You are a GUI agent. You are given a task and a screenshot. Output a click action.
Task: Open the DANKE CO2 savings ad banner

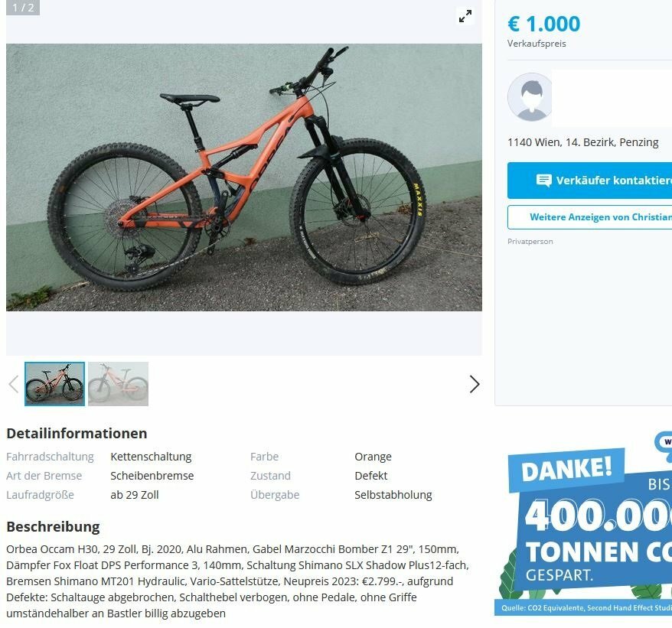click(x=583, y=523)
